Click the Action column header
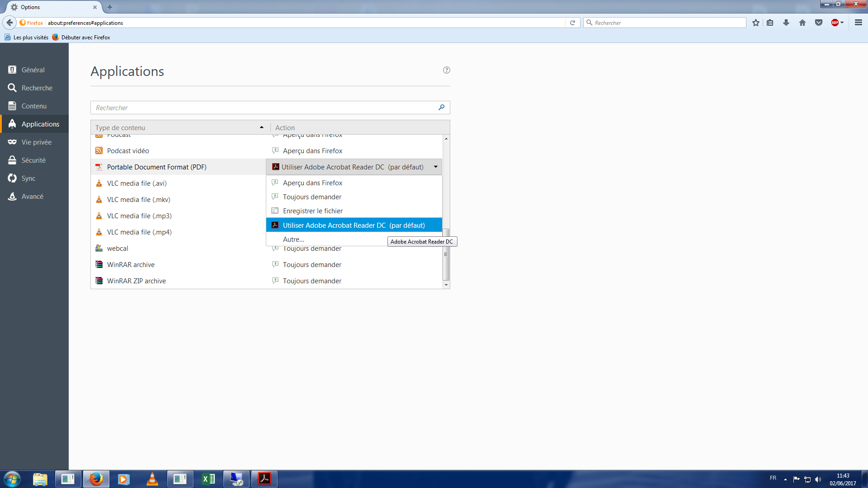868x488 pixels. point(360,127)
